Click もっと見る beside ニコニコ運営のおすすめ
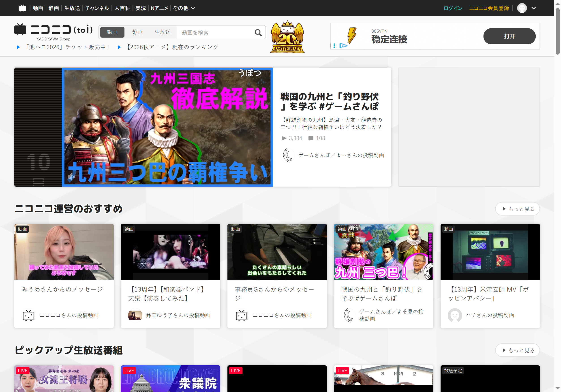The image size is (561, 392). point(517,209)
